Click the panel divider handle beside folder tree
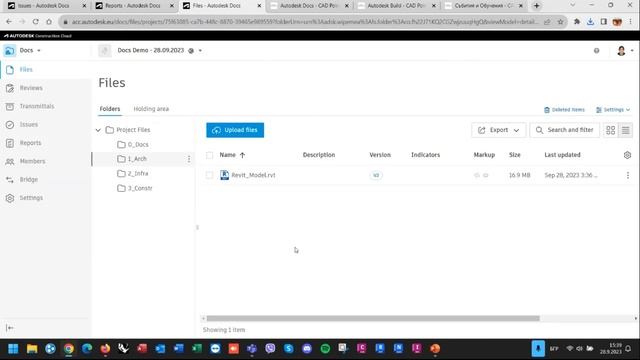640x360 pixels. [x=197, y=227]
